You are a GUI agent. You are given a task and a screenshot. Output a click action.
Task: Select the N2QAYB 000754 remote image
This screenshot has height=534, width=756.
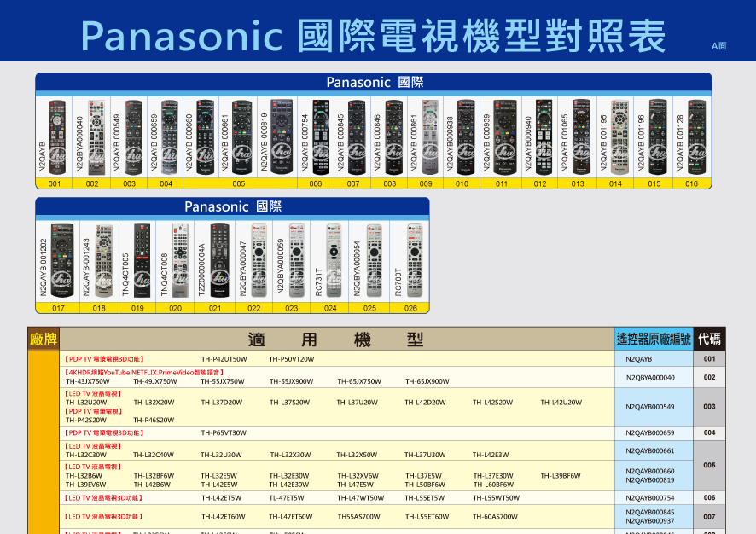pos(321,136)
